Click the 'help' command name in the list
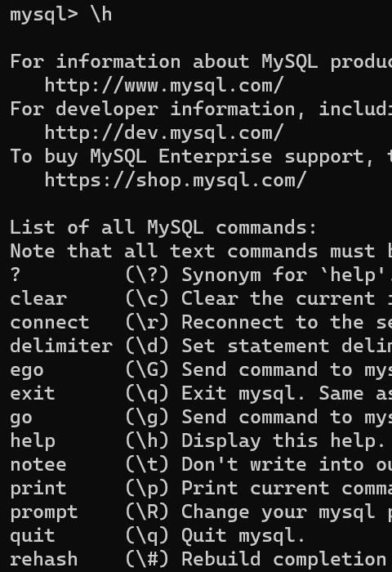This screenshot has width=392, height=572. (33, 440)
